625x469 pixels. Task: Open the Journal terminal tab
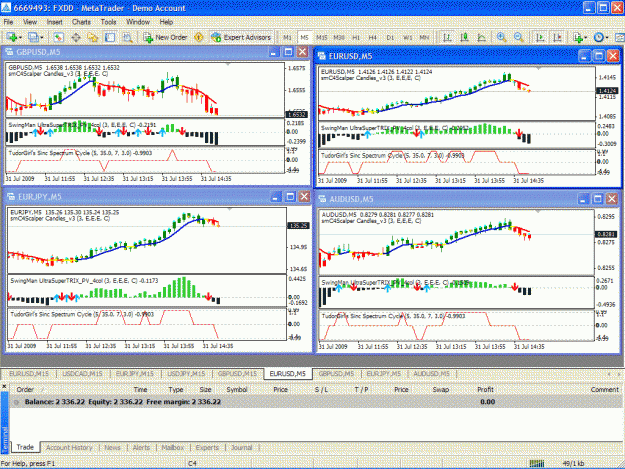coord(242,447)
